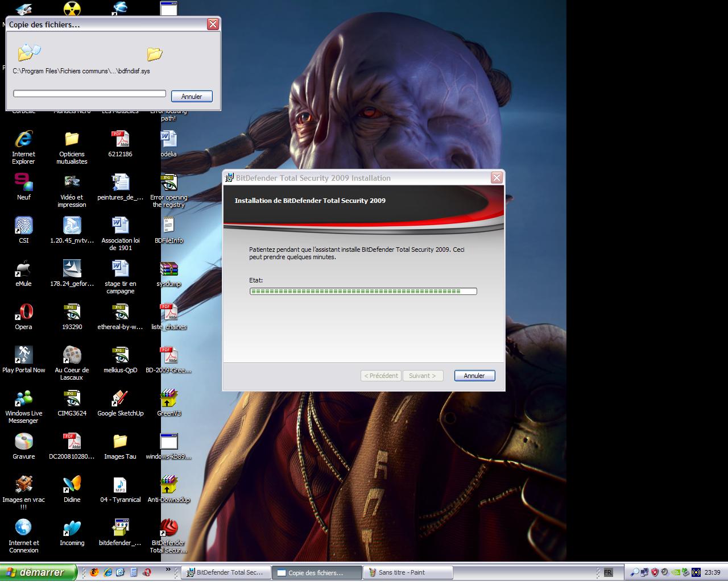Select the ethereal-by-w... image icon

pyautogui.click(x=120, y=316)
